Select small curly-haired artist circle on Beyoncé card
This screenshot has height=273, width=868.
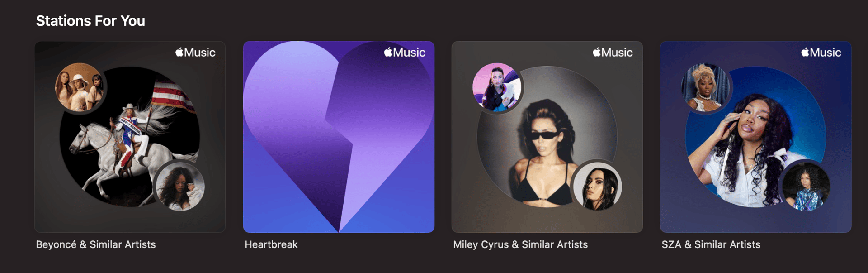pyautogui.click(x=180, y=186)
